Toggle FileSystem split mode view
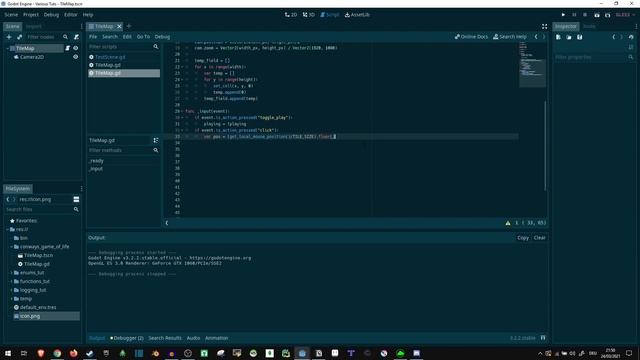 tap(76, 200)
